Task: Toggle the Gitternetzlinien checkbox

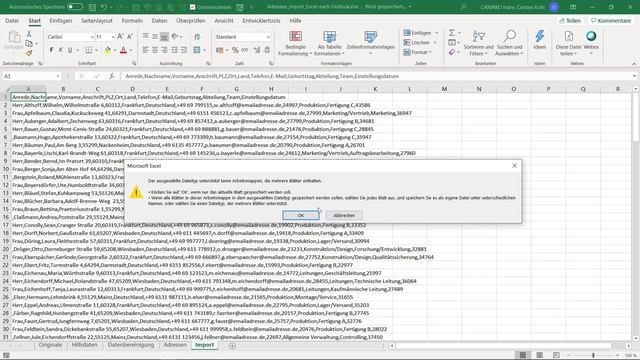Action: click(x=193, y=7)
